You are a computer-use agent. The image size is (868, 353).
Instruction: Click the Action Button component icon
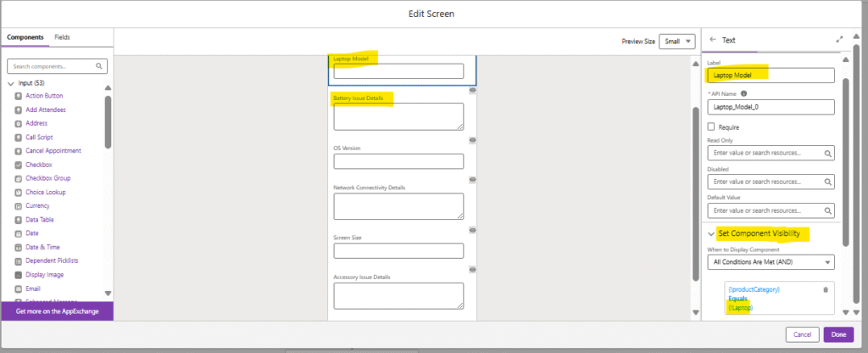pos(18,96)
